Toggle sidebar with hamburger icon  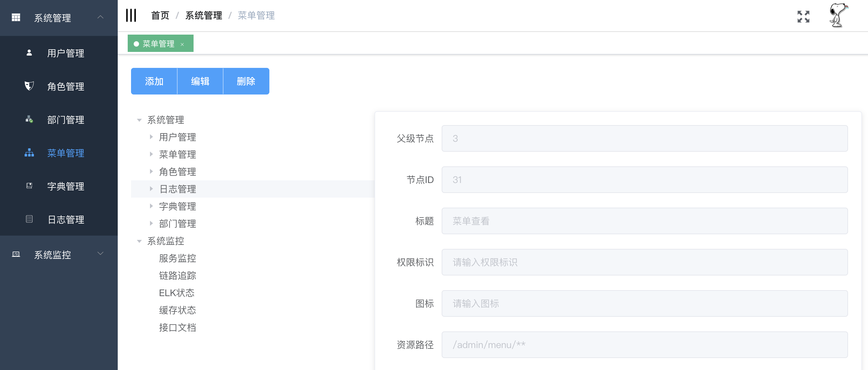[x=131, y=16]
